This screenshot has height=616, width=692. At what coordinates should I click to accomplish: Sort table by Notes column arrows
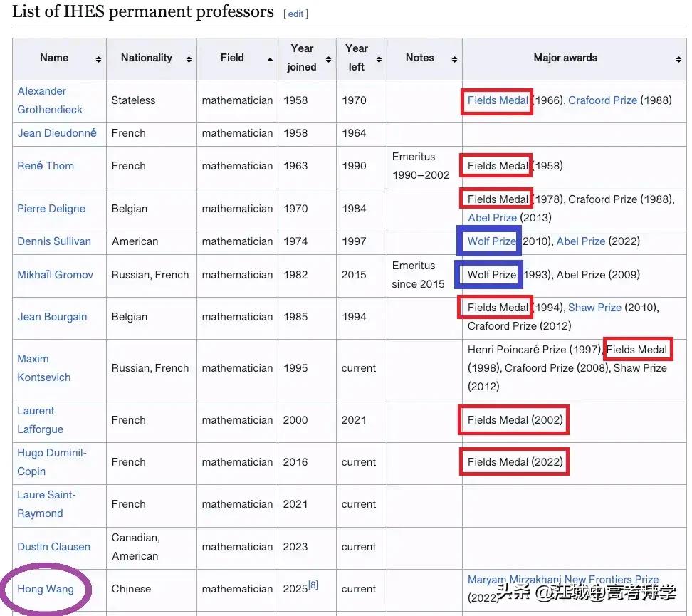(x=454, y=59)
